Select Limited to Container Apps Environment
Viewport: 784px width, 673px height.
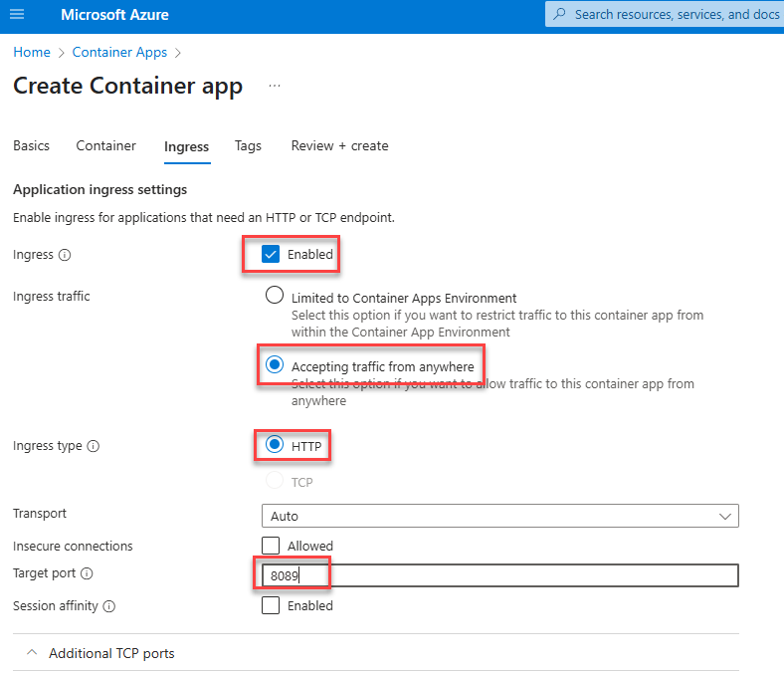pos(275,296)
